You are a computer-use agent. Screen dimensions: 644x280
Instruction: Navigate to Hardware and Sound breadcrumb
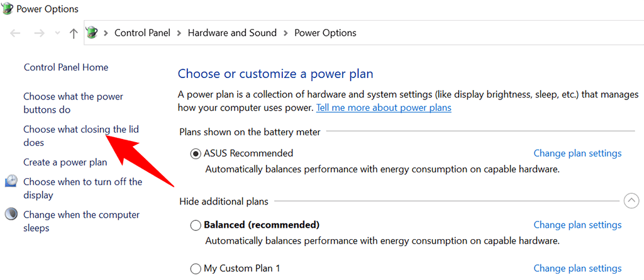coord(232,33)
